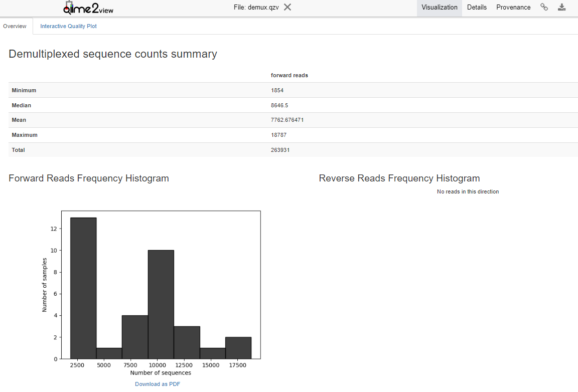This screenshot has height=392, width=578.
Task: Click the Mean value 7762.676471
Action: [287, 120]
